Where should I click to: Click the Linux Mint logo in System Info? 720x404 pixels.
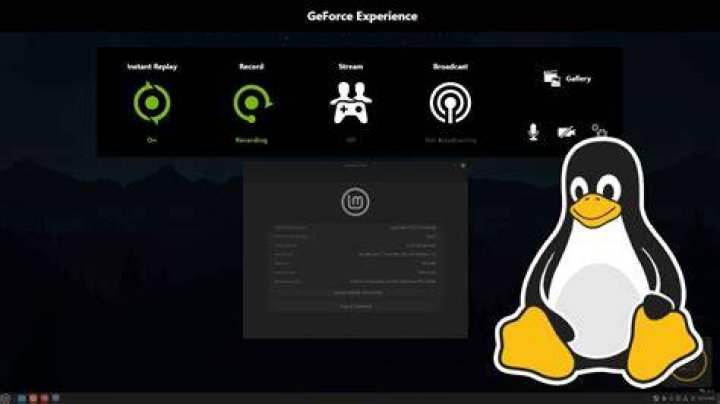tap(355, 202)
